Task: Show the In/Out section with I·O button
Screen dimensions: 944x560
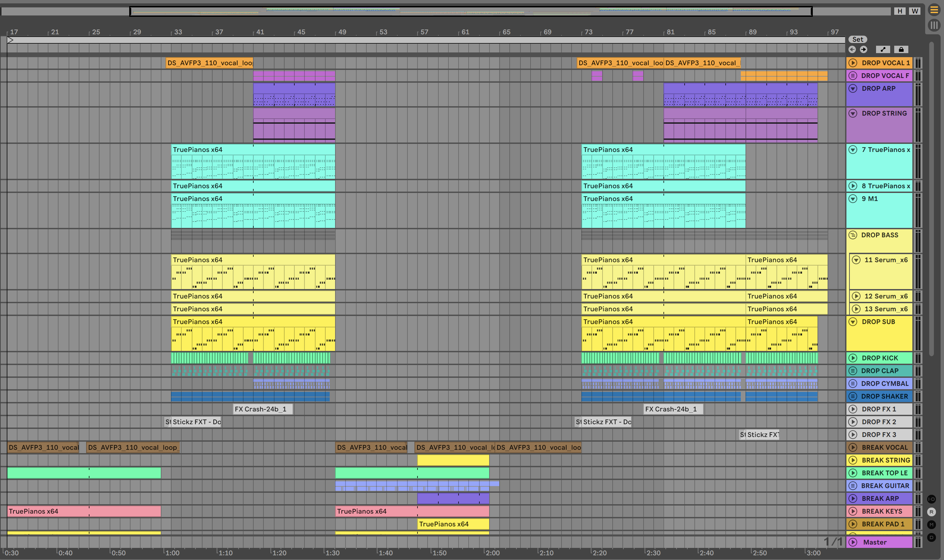Action: (x=932, y=499)
